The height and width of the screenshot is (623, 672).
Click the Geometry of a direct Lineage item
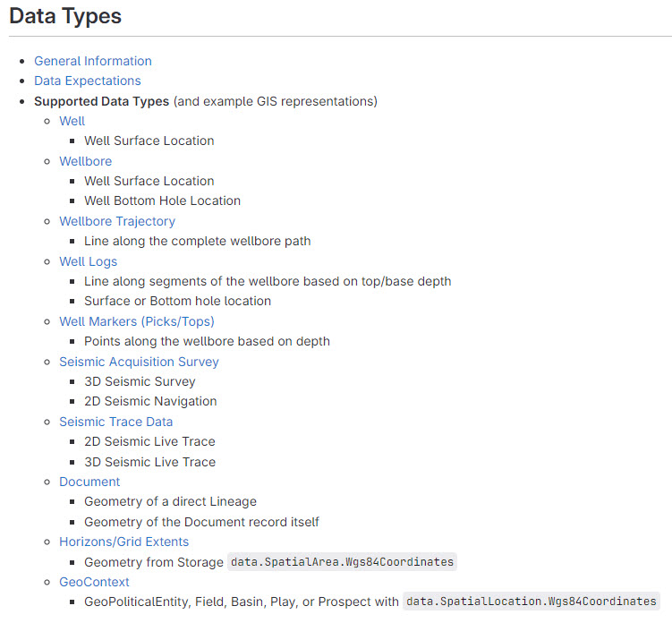[x=170, y=501]
